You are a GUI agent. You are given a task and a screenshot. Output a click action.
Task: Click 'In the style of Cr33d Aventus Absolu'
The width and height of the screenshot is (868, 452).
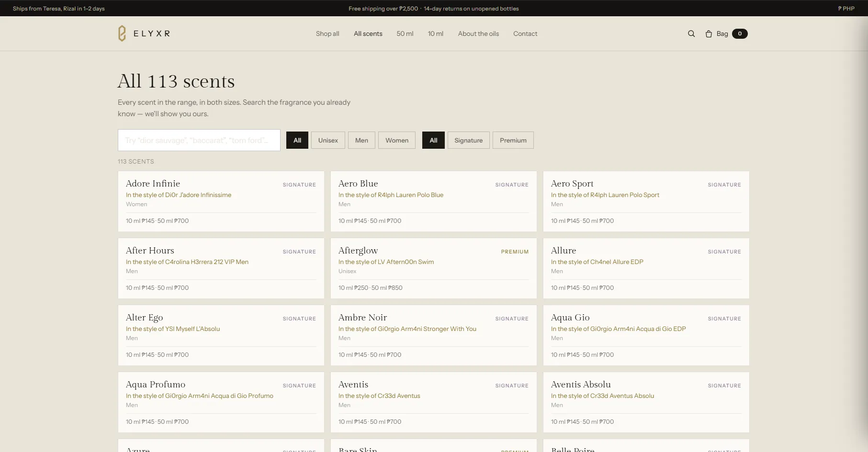click(x=602, y=396)
